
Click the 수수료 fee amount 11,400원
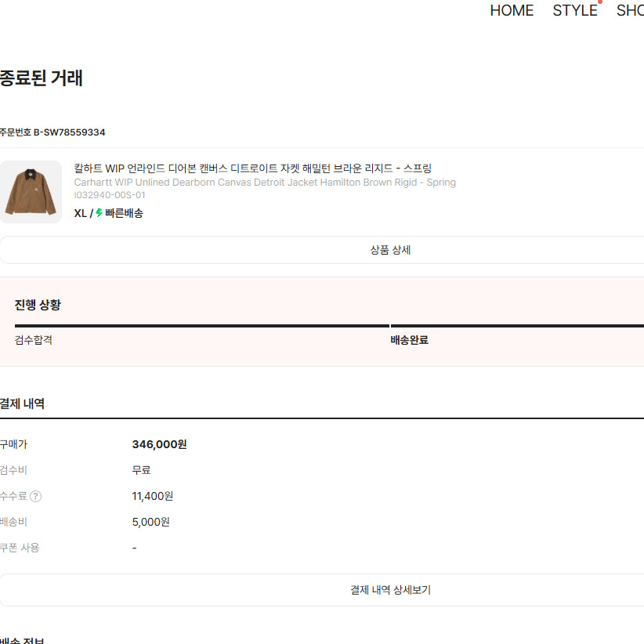pyautogui.click(x=152, y=496)
